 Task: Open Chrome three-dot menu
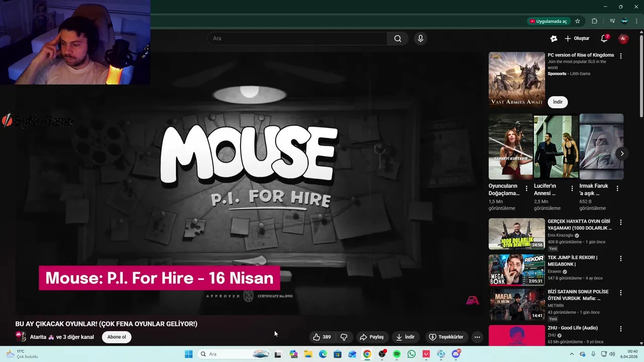coord(636,21)
